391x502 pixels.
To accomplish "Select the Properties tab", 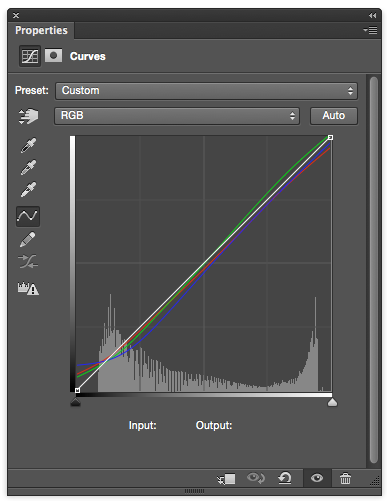I will (41, 30).
